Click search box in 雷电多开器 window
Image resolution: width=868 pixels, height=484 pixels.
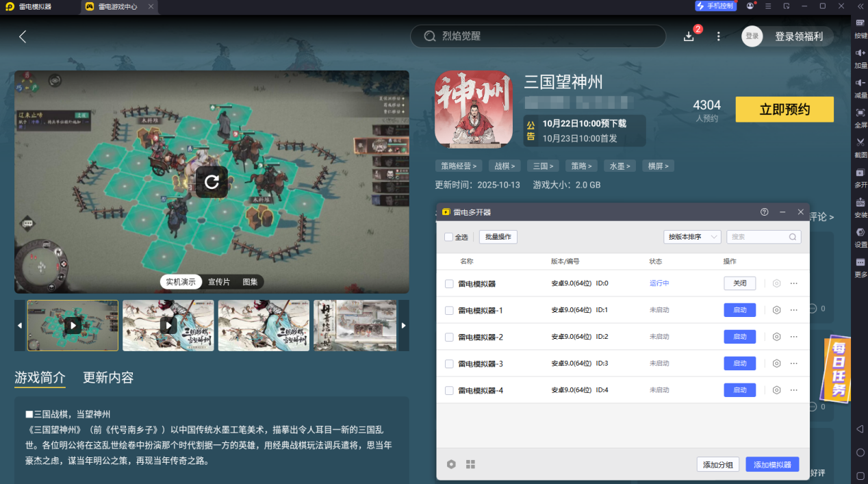[x=763, y=237]
